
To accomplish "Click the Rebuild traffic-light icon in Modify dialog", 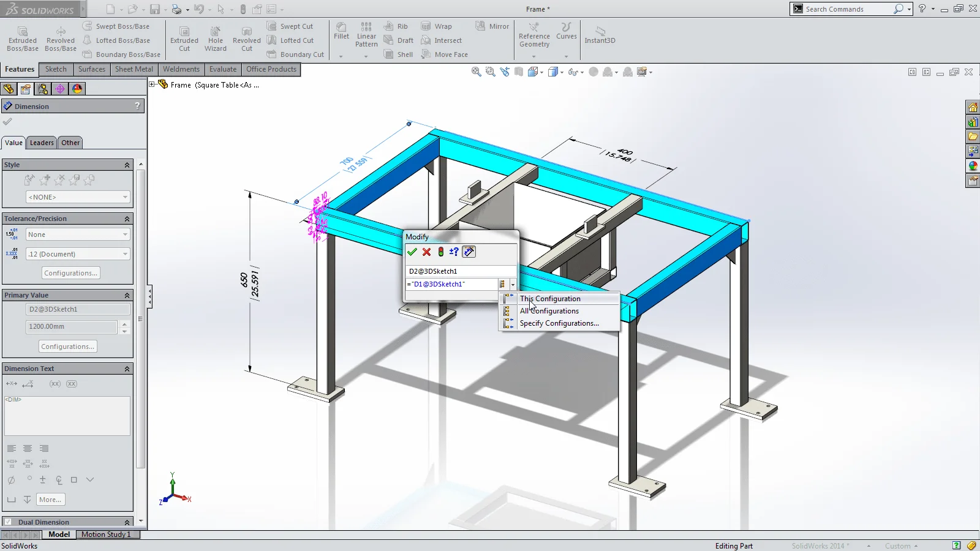I will [x=440, y=252].
